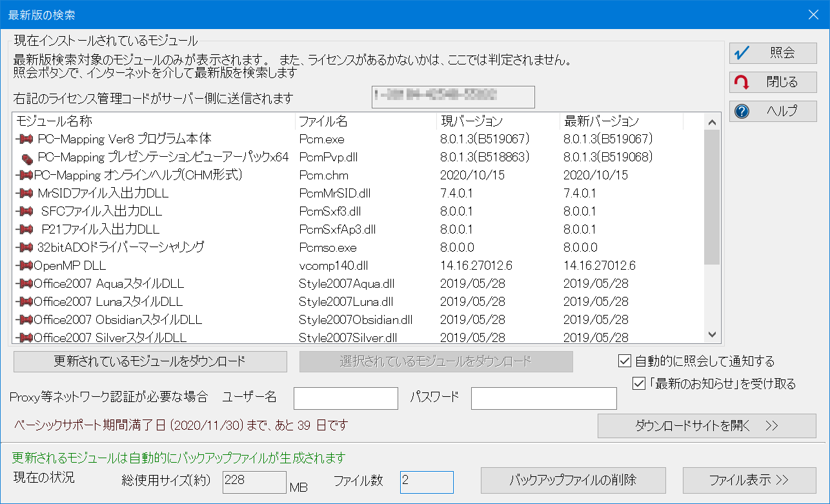Click the ファイル数 field showing 2

tap(427, 482)
